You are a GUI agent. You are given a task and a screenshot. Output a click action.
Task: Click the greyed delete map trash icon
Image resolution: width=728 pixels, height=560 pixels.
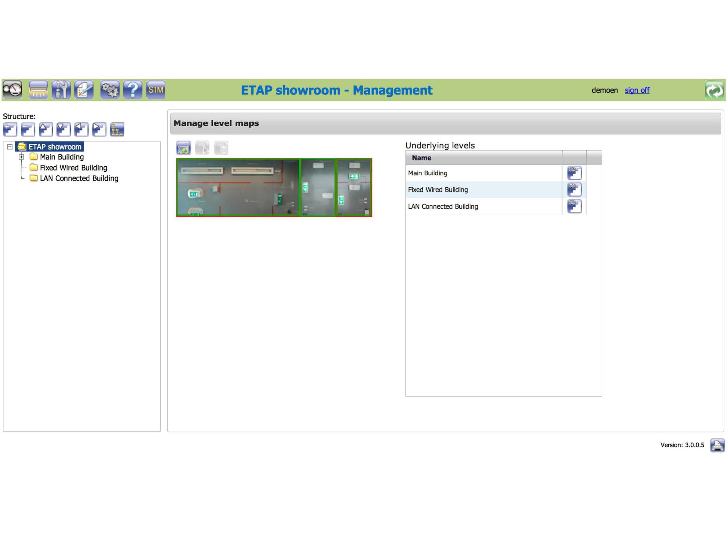pos(221,148)
